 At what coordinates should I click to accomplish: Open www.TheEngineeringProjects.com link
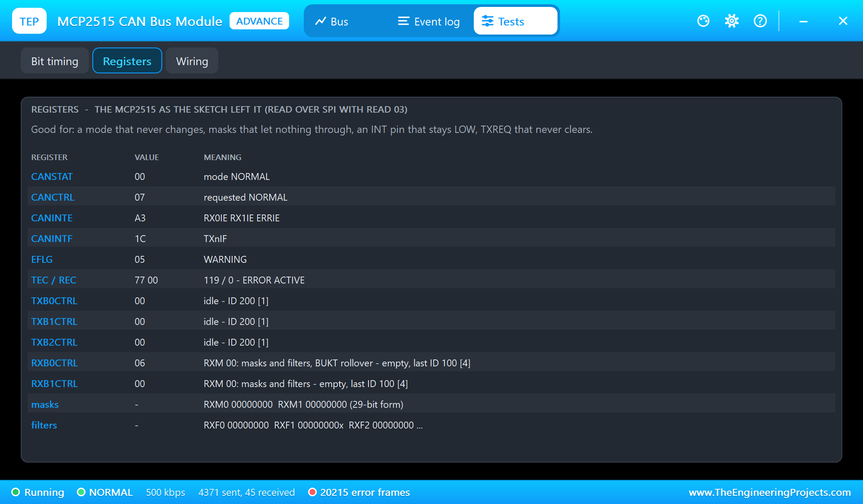point(770,492)
